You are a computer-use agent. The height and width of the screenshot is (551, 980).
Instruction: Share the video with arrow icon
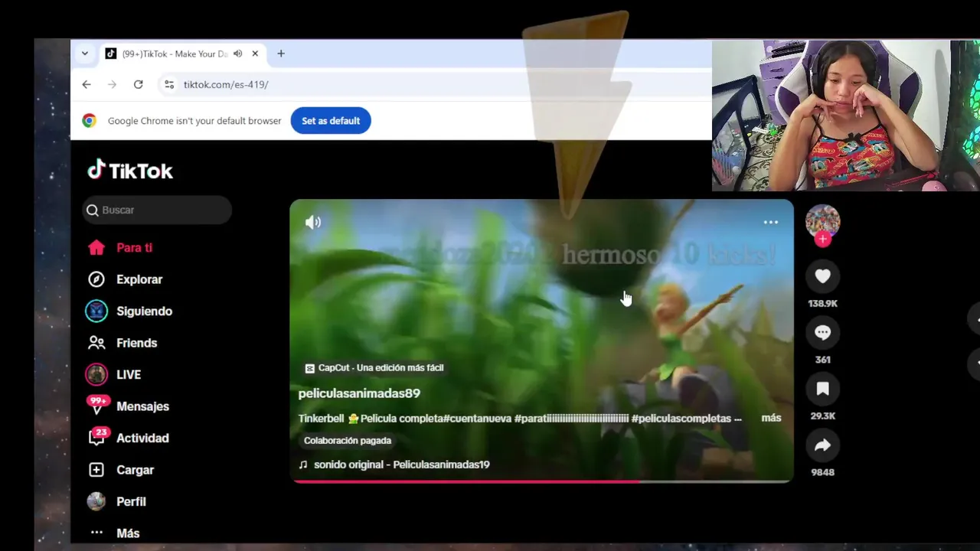pyautogui.click(x=823, y=445)
